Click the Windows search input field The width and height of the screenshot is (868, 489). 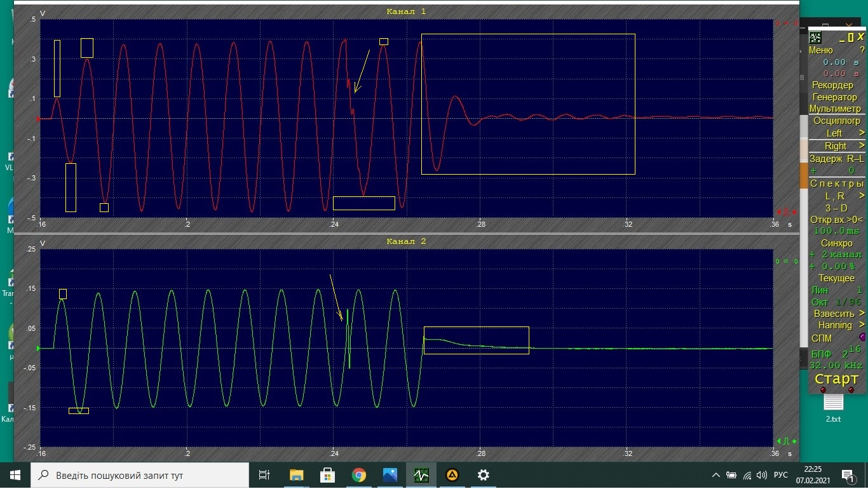point(140,475)
